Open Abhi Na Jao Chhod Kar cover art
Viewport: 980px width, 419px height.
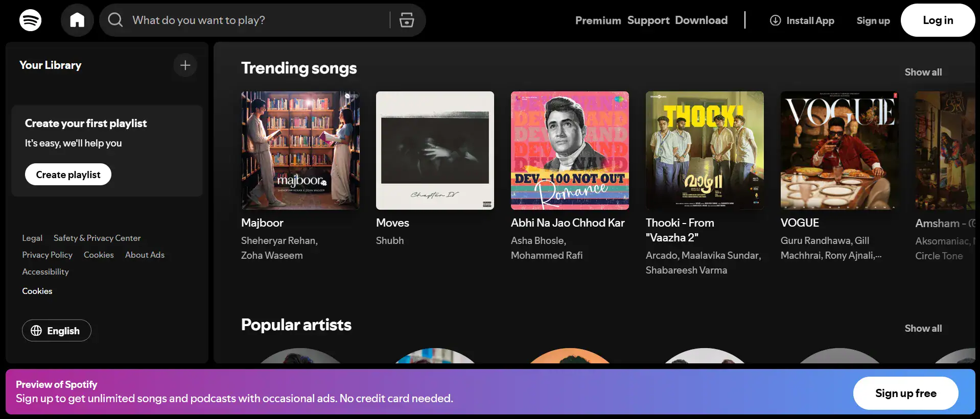(x=570, y=151)
